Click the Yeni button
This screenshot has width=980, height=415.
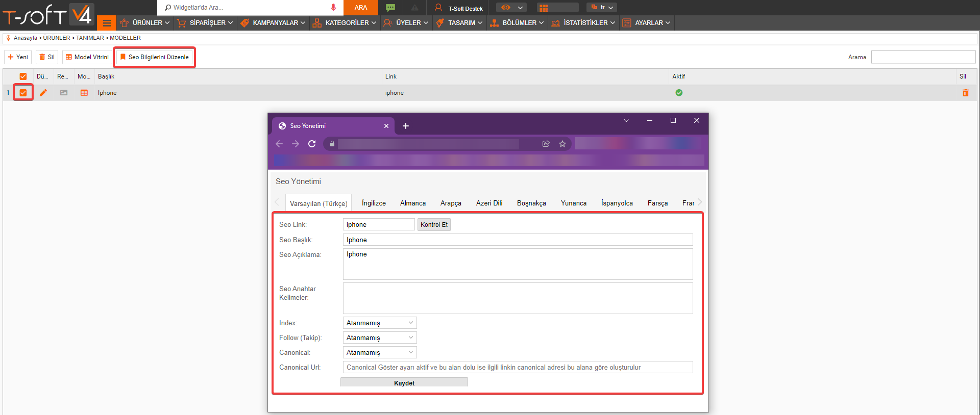click(x=18, y=57)
